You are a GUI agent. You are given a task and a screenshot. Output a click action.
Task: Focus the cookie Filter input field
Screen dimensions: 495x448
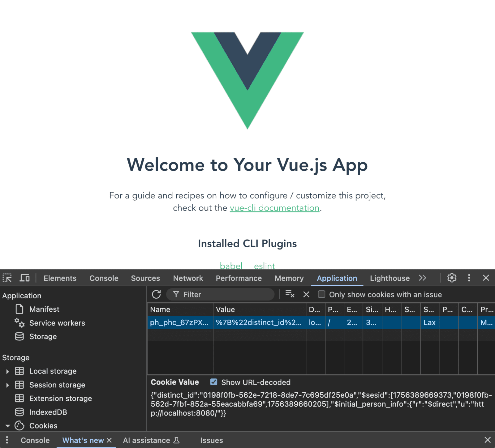click(220, 294)
